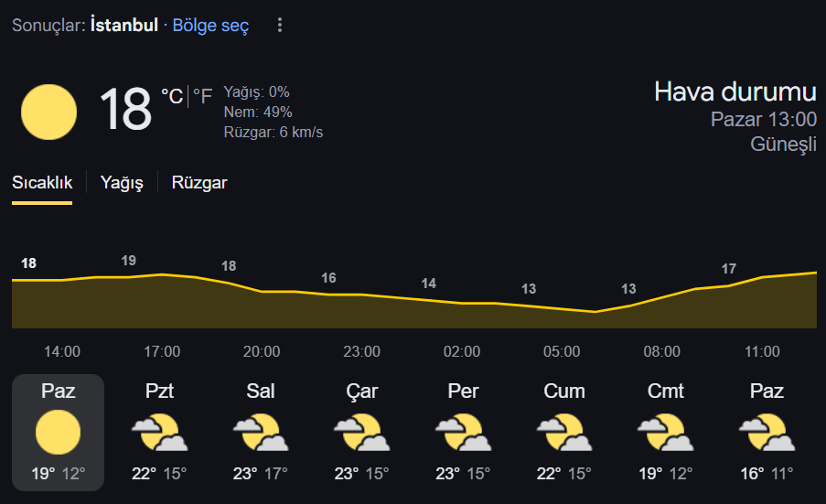The image size is (826, 504).
Task: Click the 23:00 hour label
Action: pos(362,351)
